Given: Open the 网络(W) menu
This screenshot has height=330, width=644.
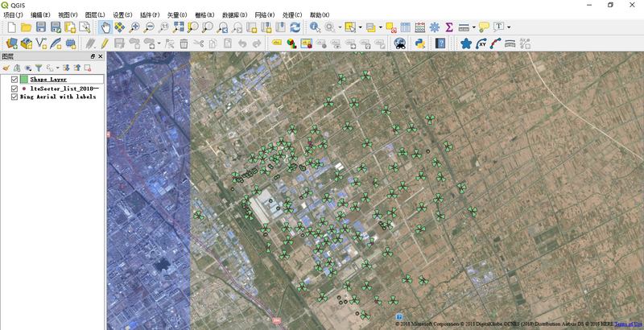Looking at the screenshot, I should coord(265,15).
